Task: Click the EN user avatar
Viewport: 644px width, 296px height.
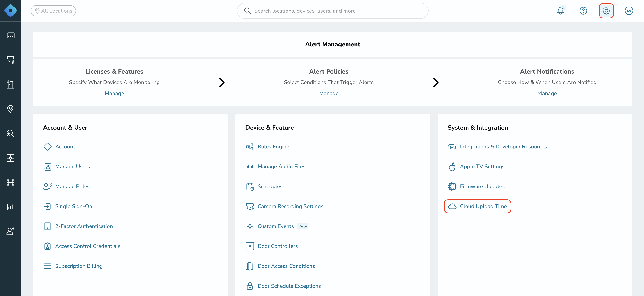Action: coord(629,11)
